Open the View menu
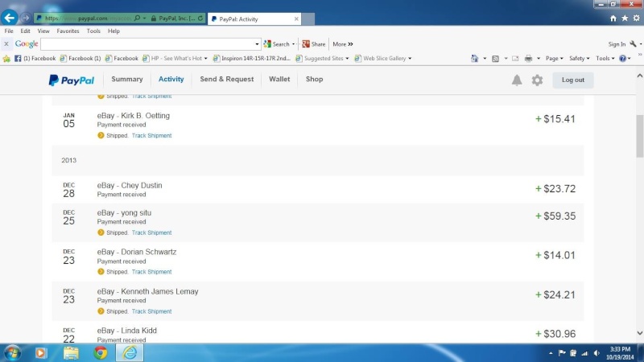 [43, 31]
